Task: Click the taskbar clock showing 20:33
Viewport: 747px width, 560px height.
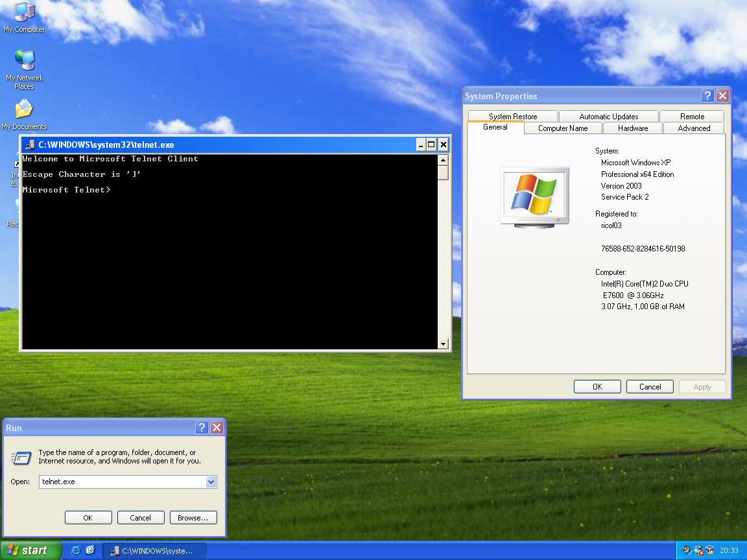Action: tap(729, 550)
